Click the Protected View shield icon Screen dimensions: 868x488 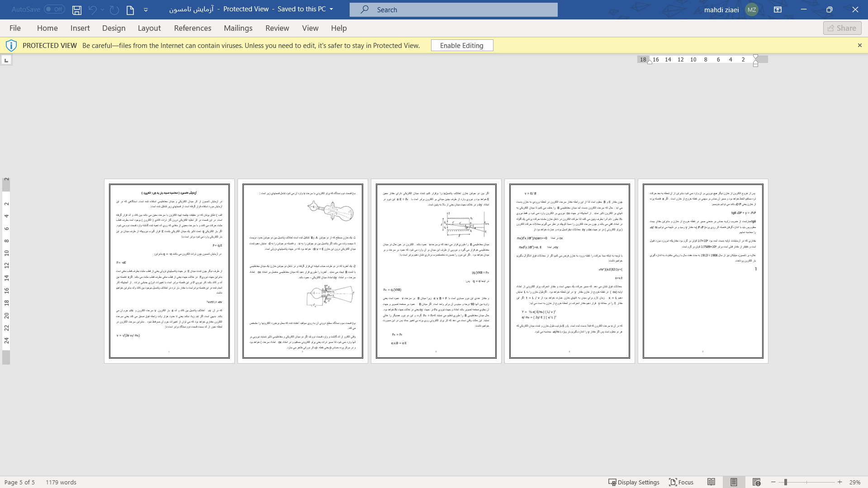[11, 45]
